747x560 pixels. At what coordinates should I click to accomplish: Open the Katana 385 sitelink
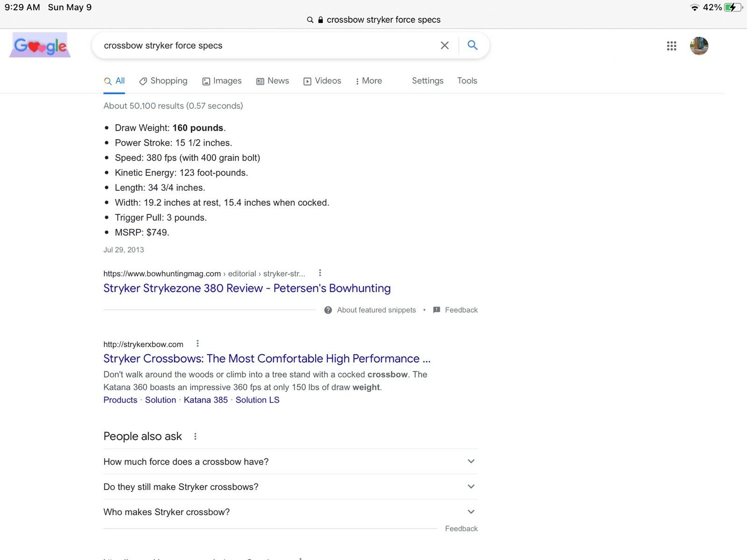pyautogui.click(x=206, y=400)
